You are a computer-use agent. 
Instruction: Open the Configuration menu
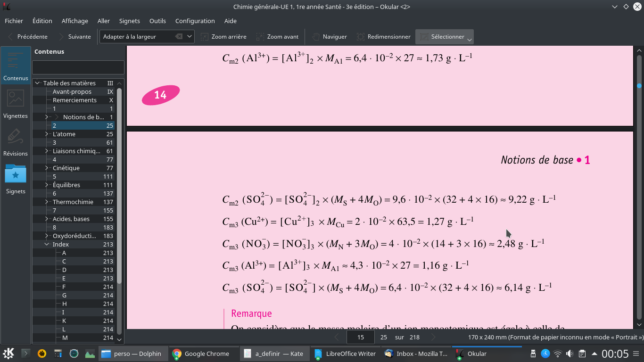195,21
